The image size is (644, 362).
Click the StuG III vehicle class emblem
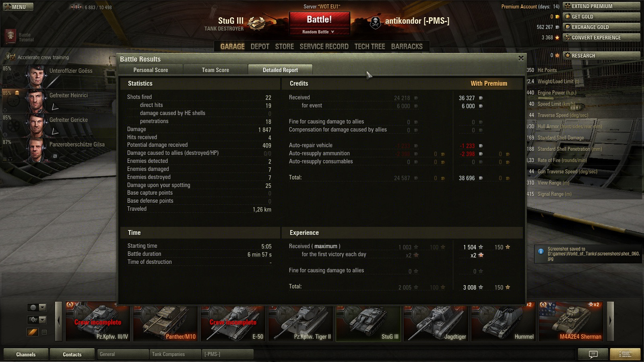256,23
